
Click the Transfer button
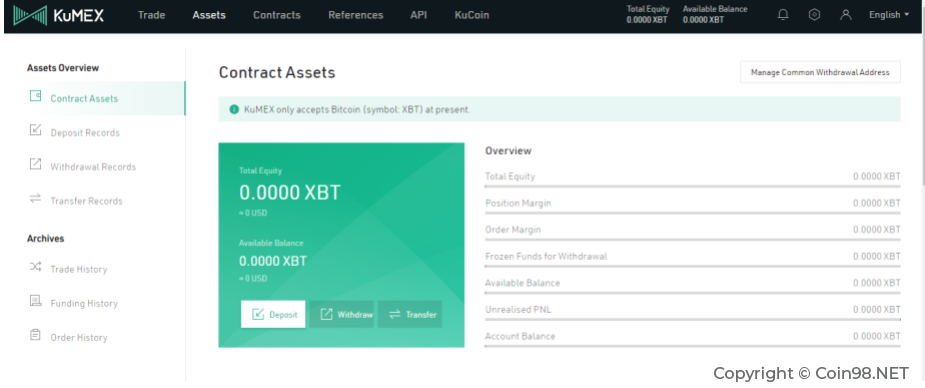tap(410, 314)
